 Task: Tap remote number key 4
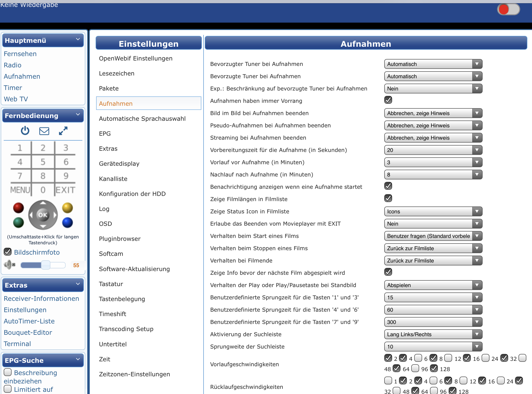point(20,162)
